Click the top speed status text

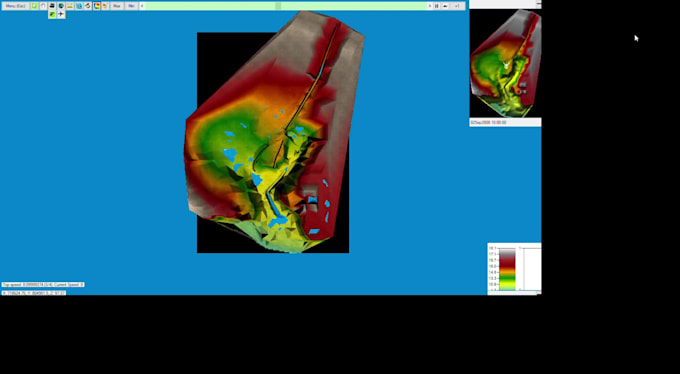[43, 285]
